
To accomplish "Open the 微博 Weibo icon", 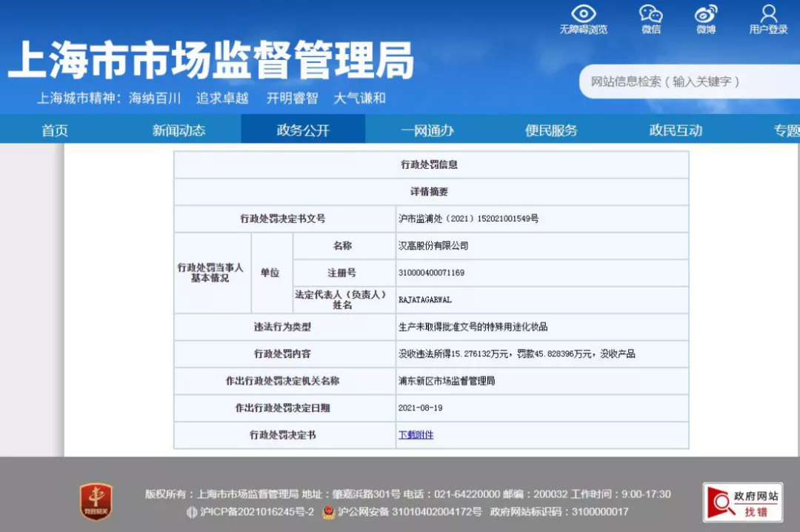I will click(705, 14).
